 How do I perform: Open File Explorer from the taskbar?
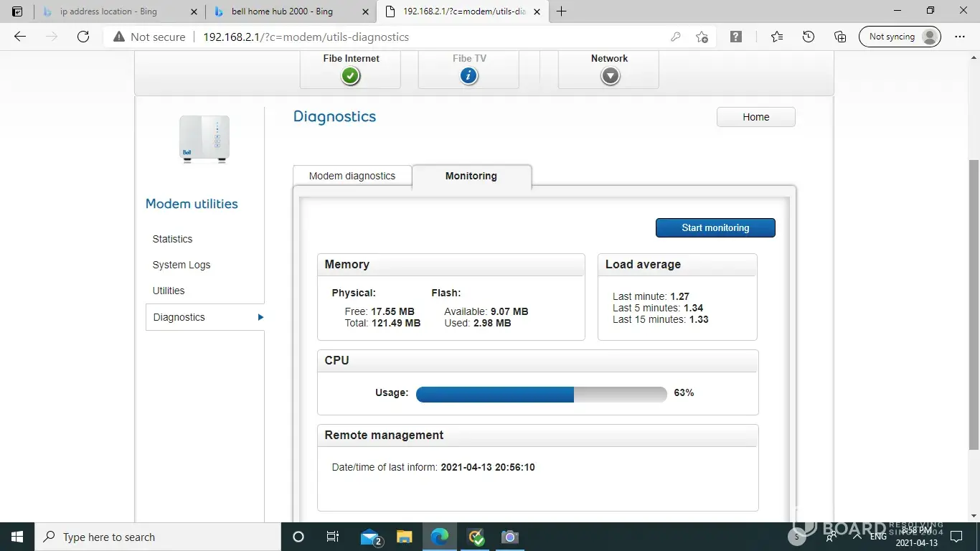[x=405, y=537]
